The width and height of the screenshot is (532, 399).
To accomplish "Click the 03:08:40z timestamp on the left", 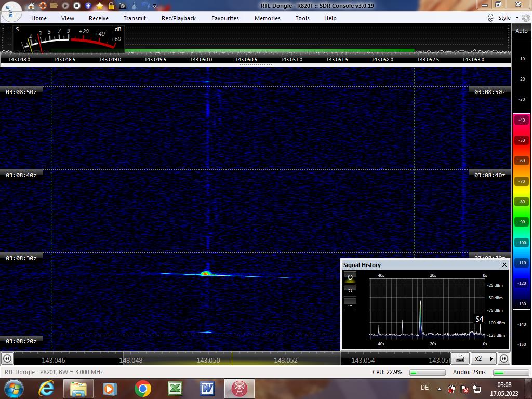I will 21,175.
